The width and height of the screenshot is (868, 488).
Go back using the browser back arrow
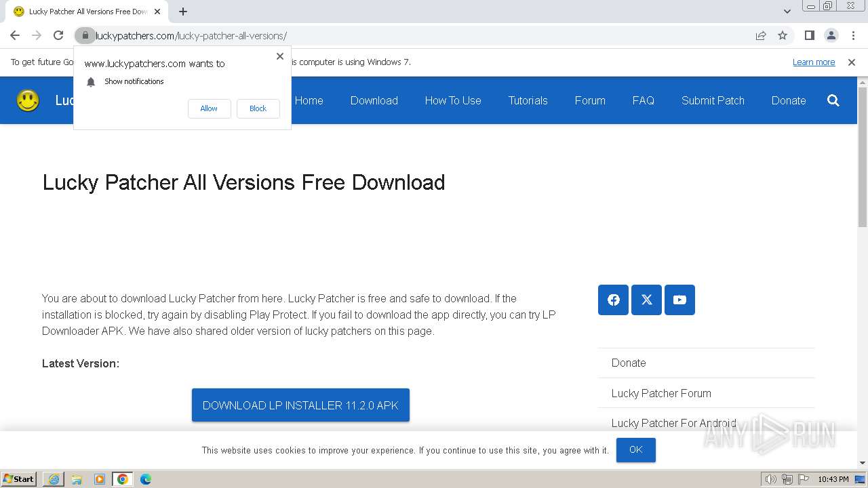15,35
